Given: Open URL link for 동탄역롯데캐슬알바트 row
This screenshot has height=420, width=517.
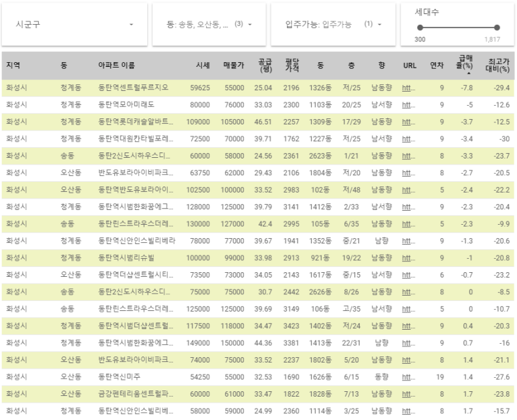Looking at the screenshot, I should 409,122.
